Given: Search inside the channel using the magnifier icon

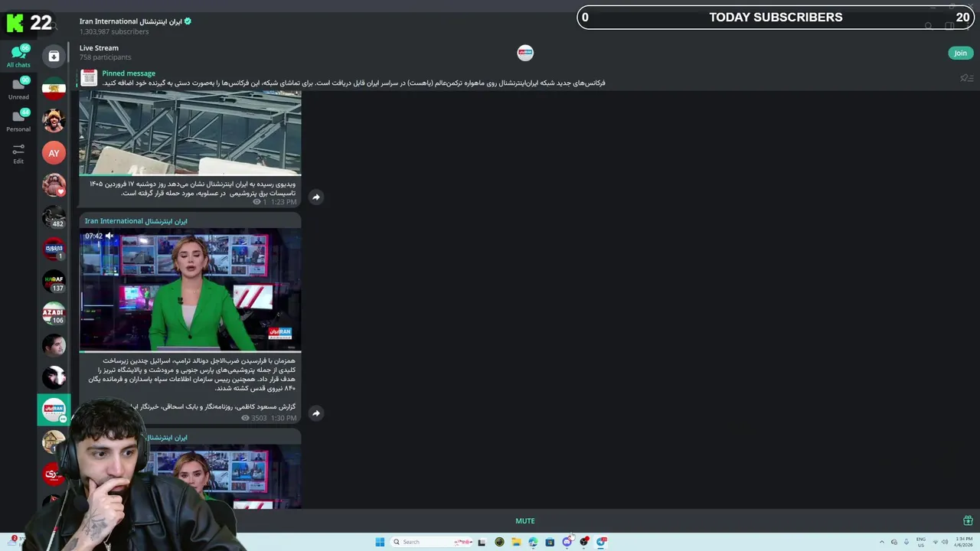Looking at the screenshot, I should pyautogui.click(x=929, y=26).
